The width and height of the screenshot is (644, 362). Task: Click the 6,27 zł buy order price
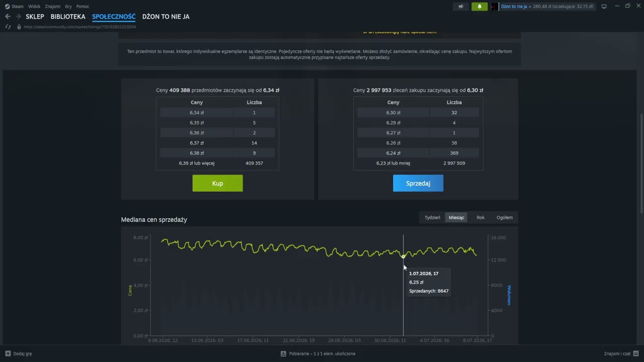393,133
